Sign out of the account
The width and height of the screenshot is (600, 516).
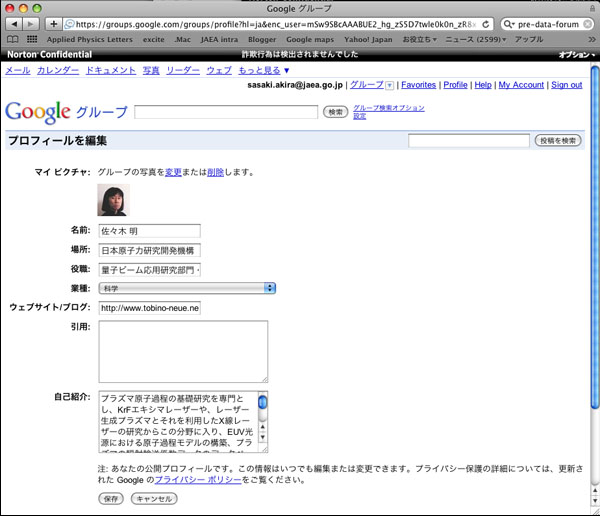coord(567,85)
